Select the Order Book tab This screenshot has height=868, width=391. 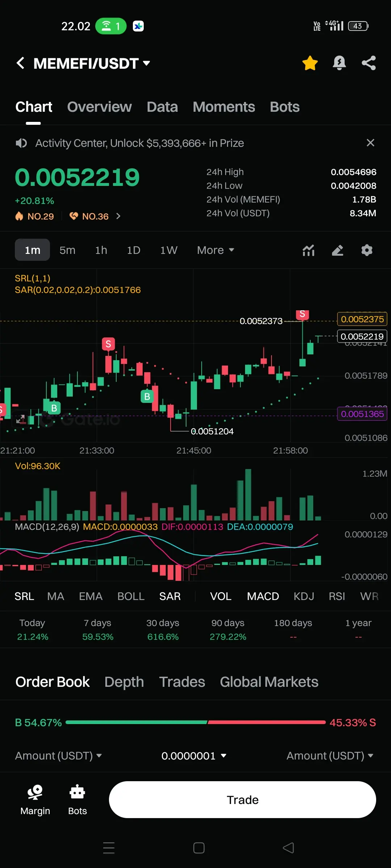point(52,682)
